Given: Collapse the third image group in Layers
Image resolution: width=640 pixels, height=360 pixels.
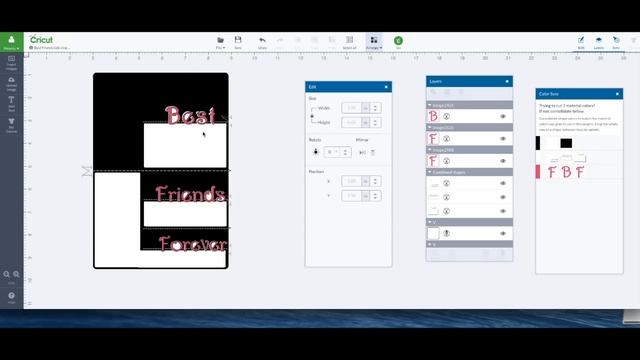Looking at the screenshot, I should click(x=429, y=150).
